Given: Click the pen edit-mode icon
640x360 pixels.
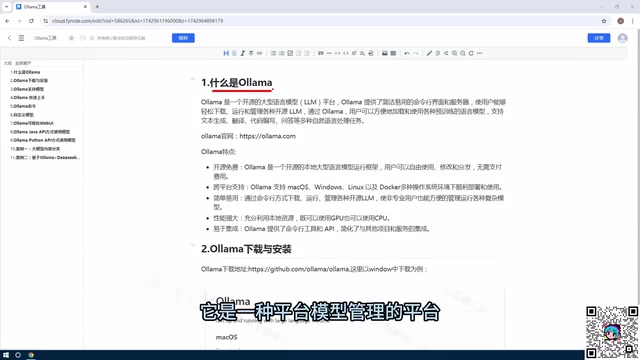Looking at the screenshot, I should [429, 53].
